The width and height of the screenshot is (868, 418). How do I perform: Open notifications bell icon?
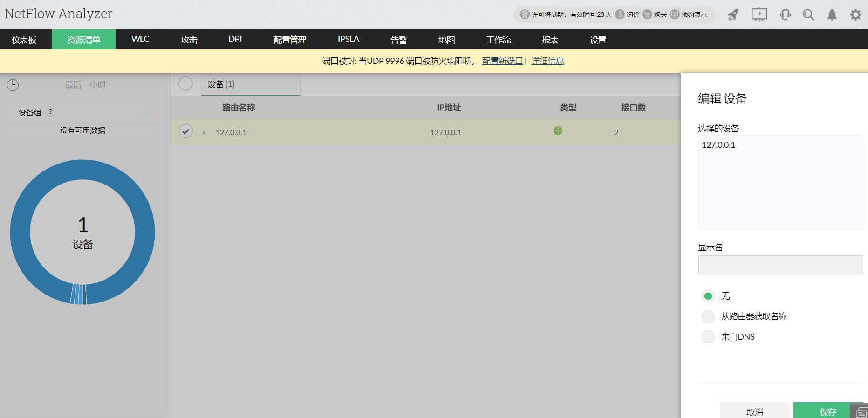click(832, 15)
